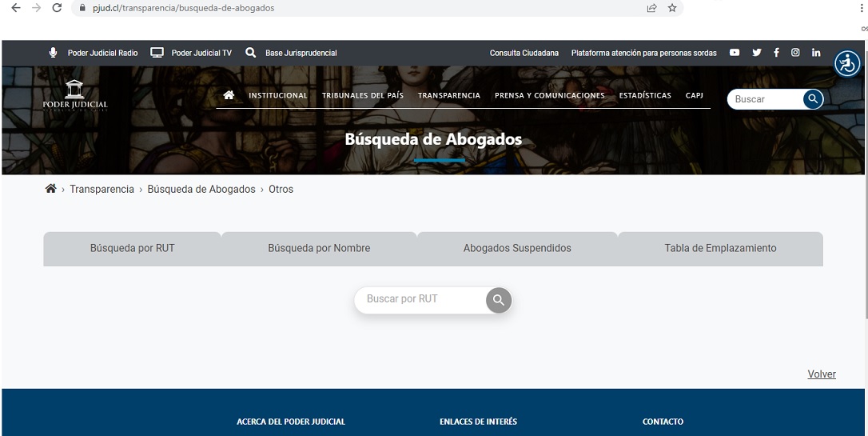
Task: Open the Tribunales del País menu
Action: click(x=363, y=95)
